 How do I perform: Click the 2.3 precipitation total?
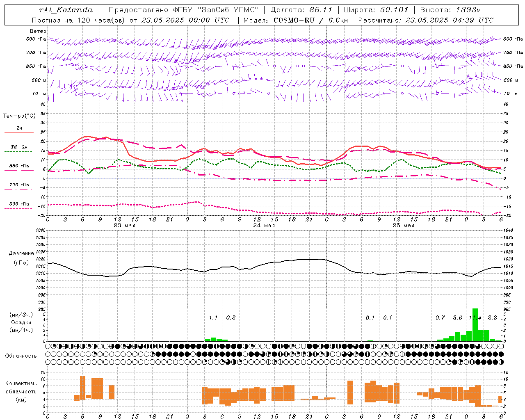(492, 318)
